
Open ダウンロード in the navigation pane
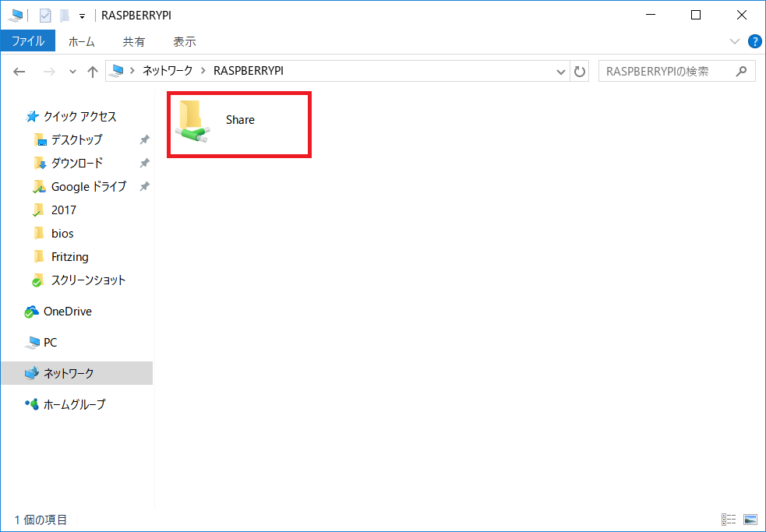click(x=76, y=163)
